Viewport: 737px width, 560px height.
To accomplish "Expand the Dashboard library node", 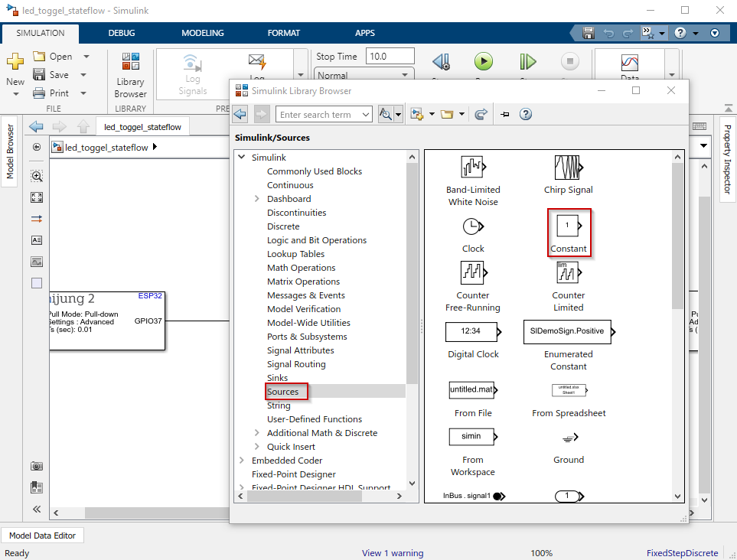I will pyautogui.click(x=257, y=199).
